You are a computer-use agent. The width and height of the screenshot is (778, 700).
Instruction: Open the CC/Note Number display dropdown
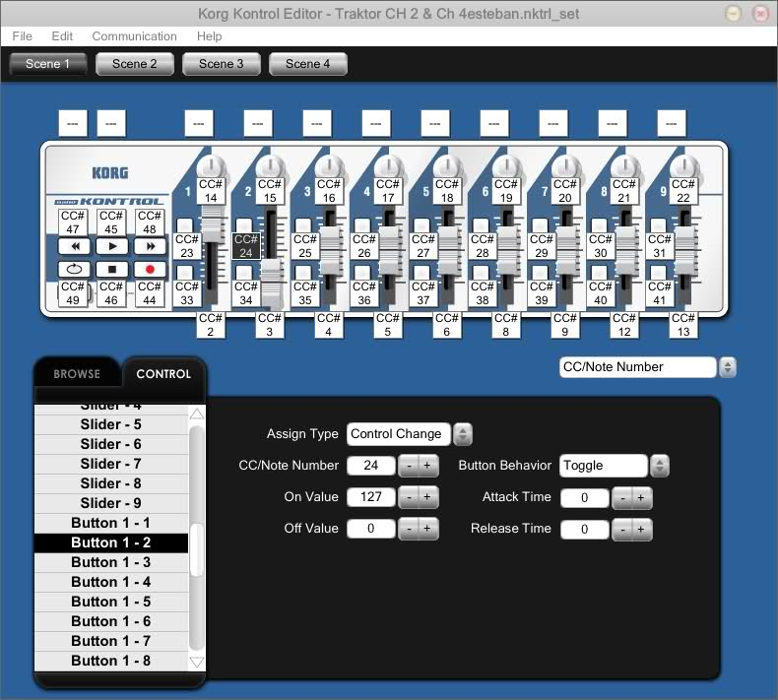coord(728,367)
